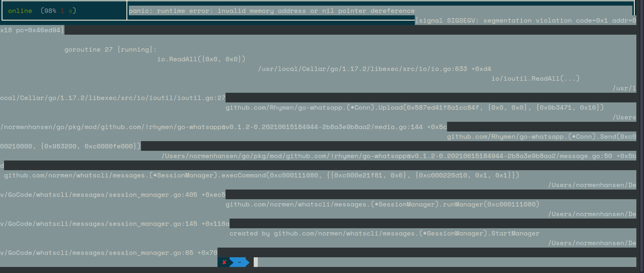Click the 'message.go:50' path line
This screenshot has width=644, height=273.
(x=399, y=156)
